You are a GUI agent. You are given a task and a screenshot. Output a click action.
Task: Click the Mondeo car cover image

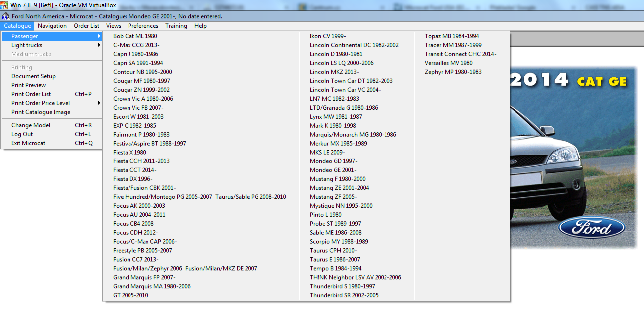pyautogui.click(x=573, y=159)
